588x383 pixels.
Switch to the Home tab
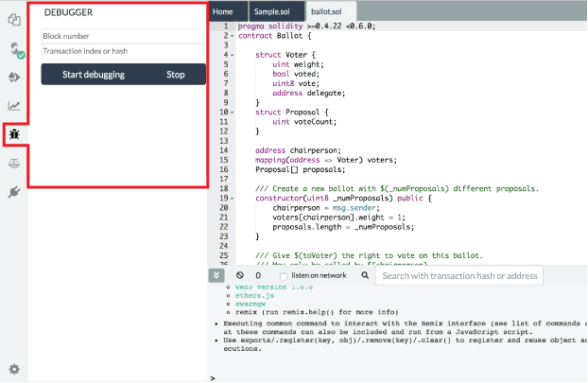click(223, 11)
